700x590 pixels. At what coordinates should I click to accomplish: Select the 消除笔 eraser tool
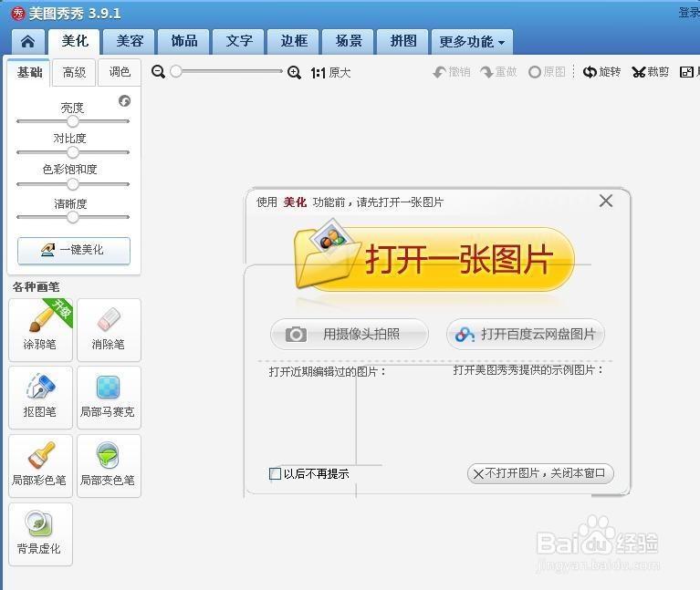click(109, 330)
